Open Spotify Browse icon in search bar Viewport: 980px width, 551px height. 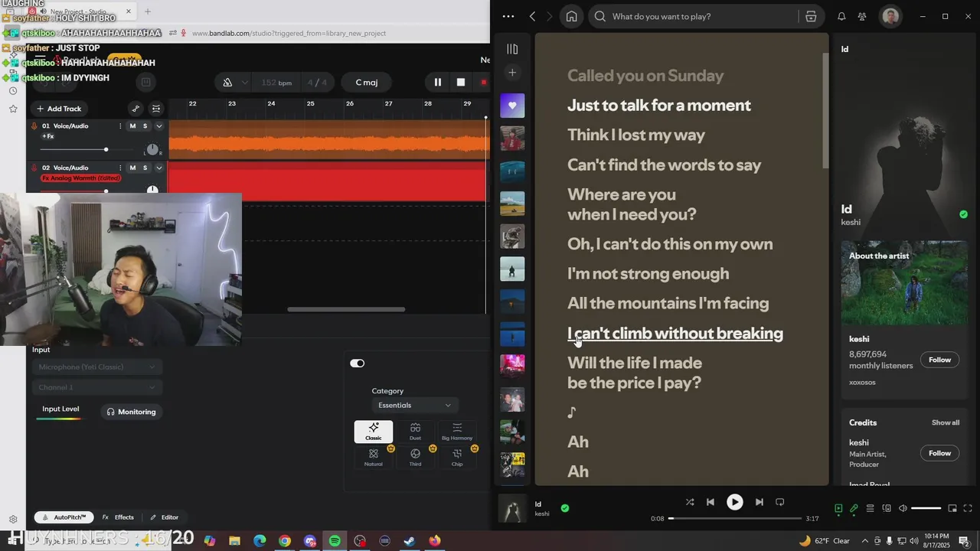811,16
